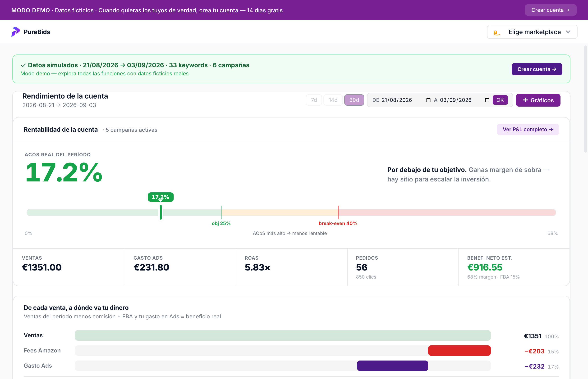Click the red Fees Amazon bar

[x=459, y=350]
